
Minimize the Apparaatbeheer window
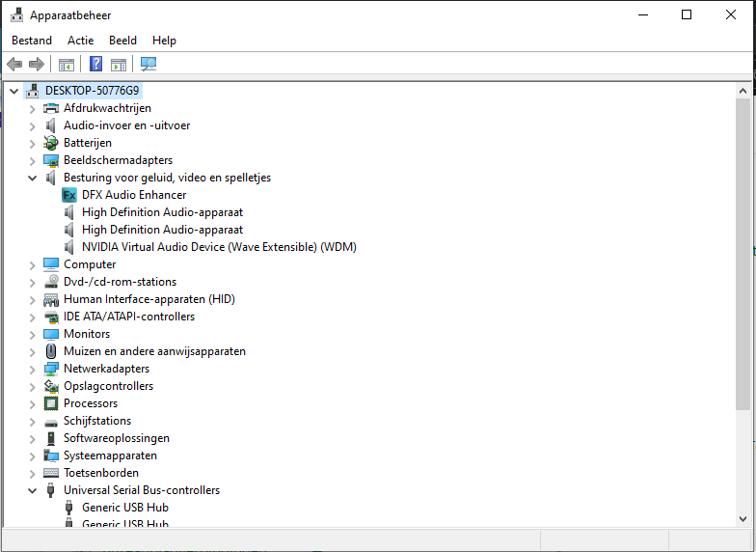coord(643,15)
